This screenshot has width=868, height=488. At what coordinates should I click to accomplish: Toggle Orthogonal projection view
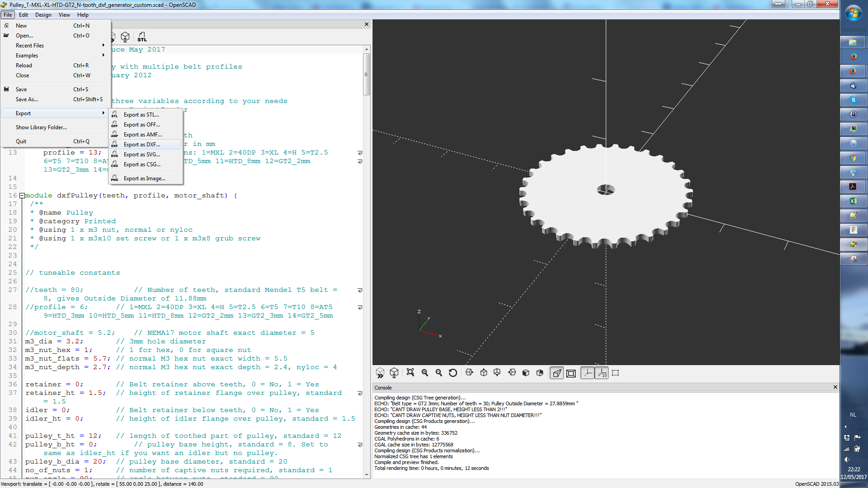(x=571, y=373)
